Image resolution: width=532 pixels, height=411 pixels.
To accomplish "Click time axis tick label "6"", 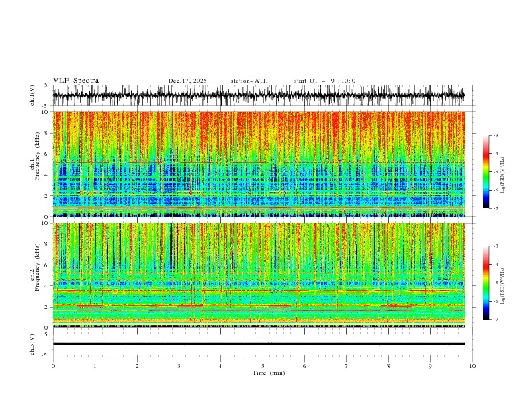I will coord(304,366).
